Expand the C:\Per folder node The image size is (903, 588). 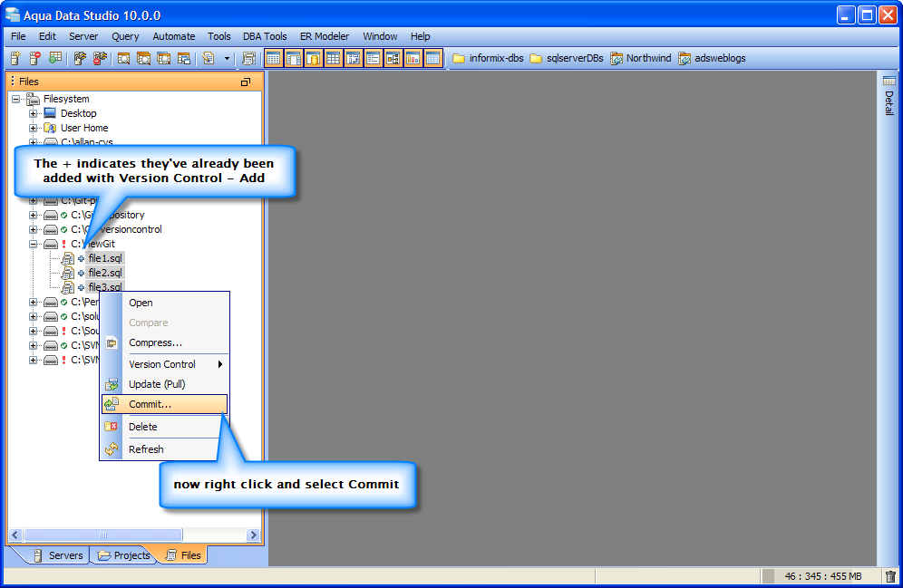tap(34, 302)
